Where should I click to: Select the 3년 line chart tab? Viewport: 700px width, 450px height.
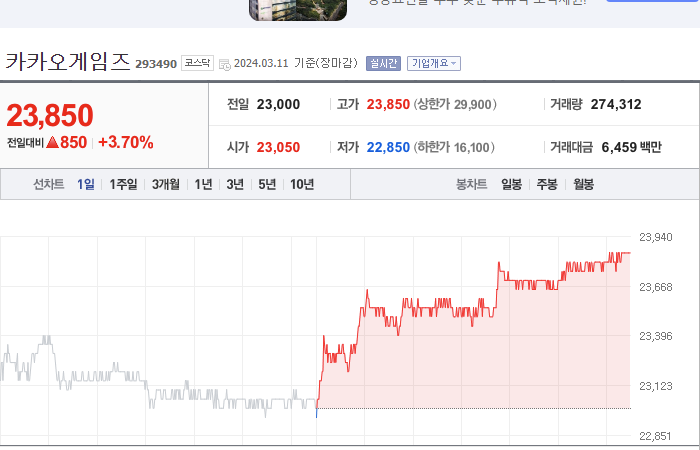[x=235, y=184]
